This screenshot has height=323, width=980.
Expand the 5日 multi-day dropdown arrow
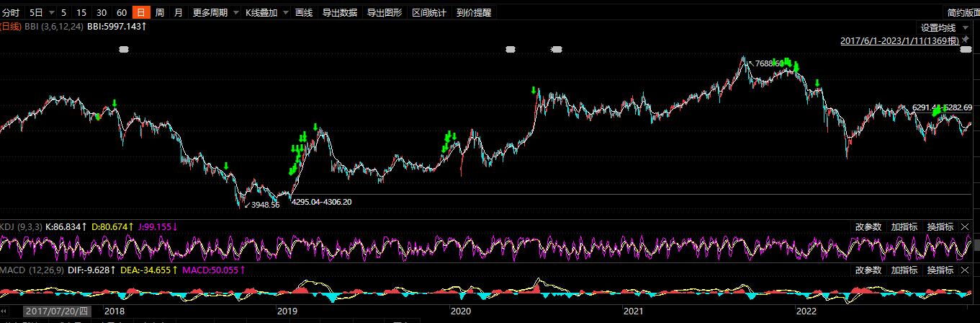click(52, 13)
